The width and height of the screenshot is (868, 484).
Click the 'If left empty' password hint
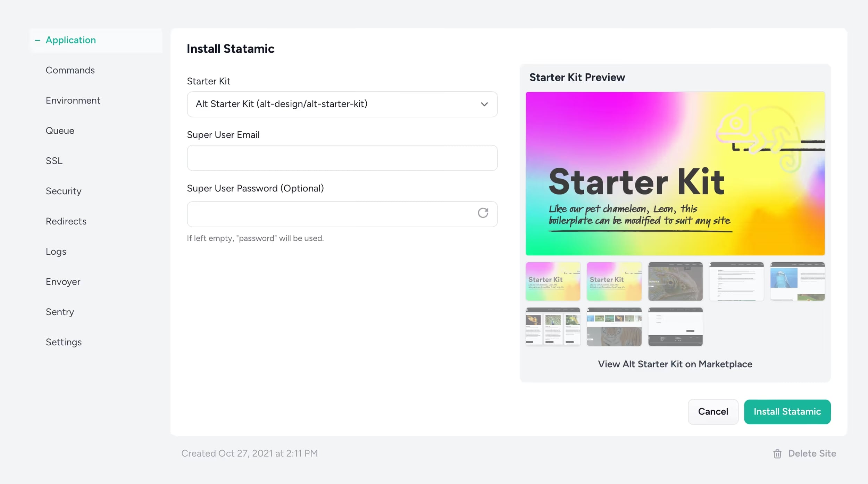pos(255,238)
